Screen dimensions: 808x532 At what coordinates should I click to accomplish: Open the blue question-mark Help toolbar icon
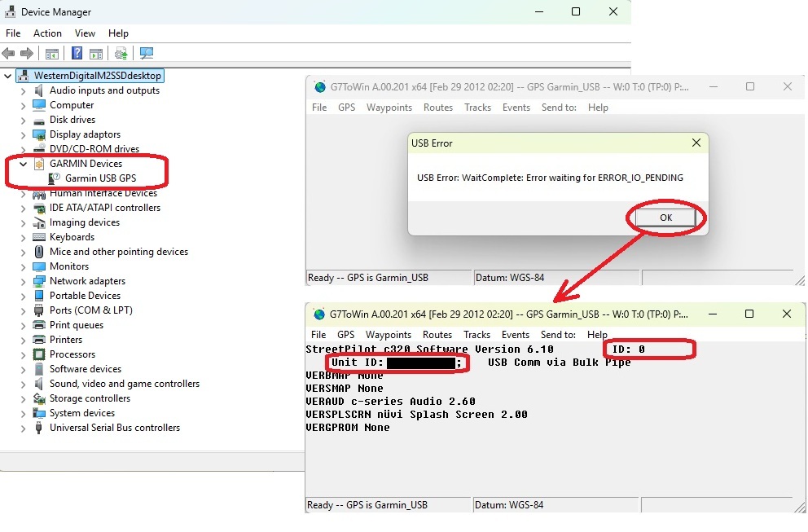(x=77, y=53)
